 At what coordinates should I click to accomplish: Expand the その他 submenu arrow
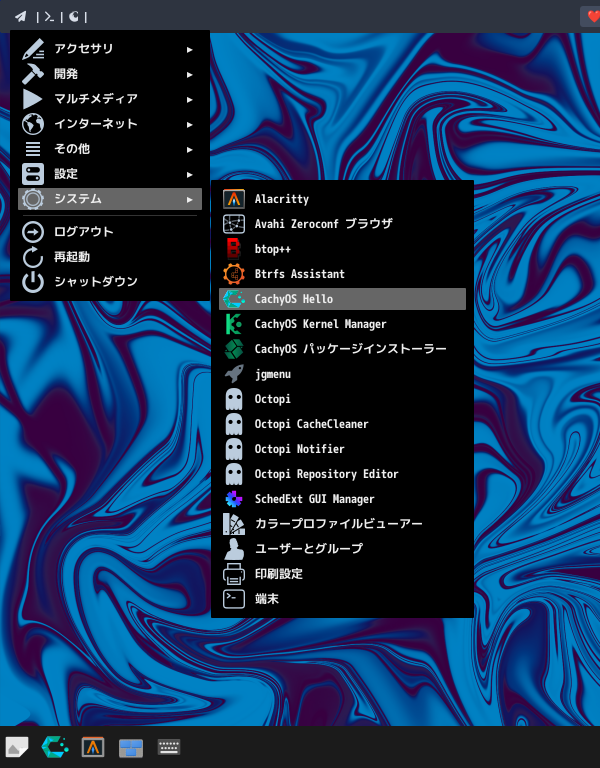(x=190, y=149)
